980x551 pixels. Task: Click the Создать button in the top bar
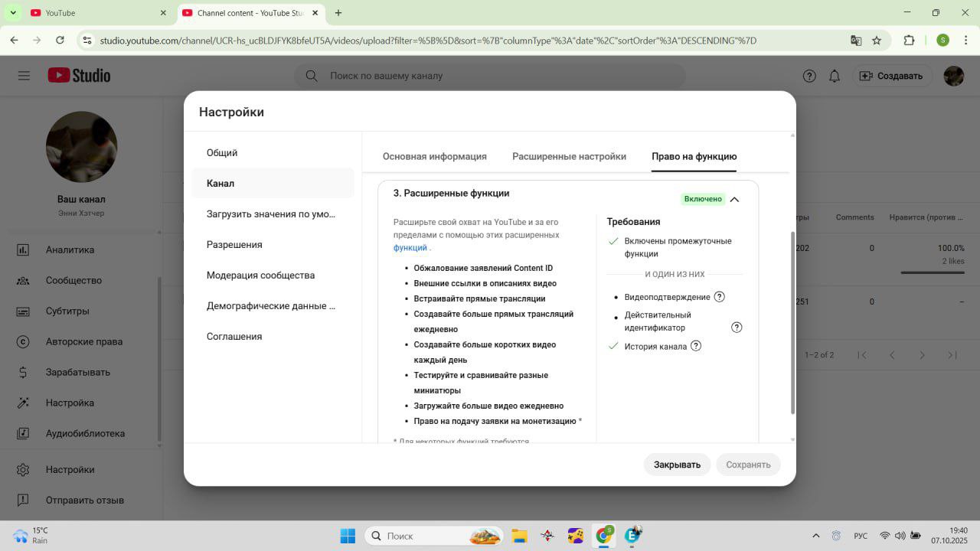click(892, 76)
